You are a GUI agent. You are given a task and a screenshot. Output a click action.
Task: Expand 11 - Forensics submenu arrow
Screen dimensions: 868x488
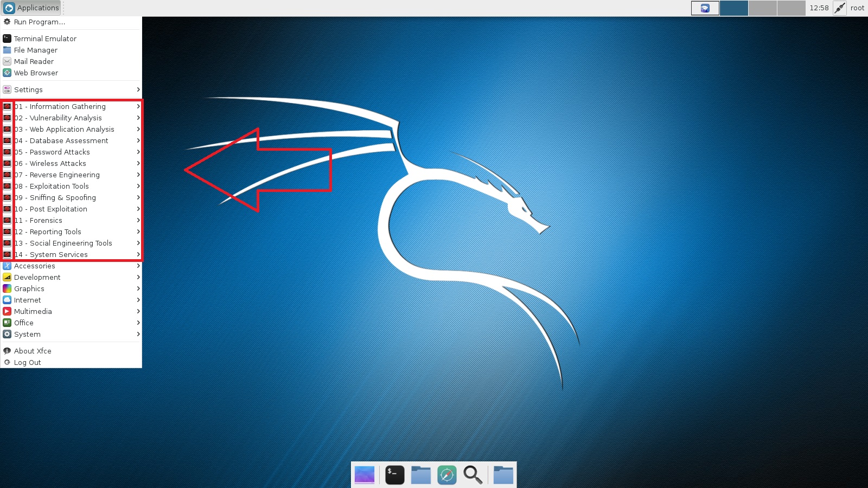click(x=138, y=220)
